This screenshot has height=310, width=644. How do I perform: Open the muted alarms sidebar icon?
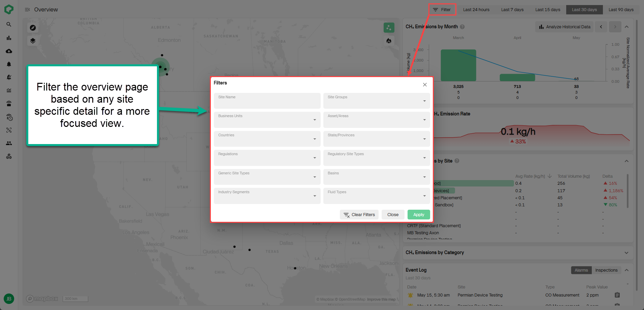(x=9, y=77)
